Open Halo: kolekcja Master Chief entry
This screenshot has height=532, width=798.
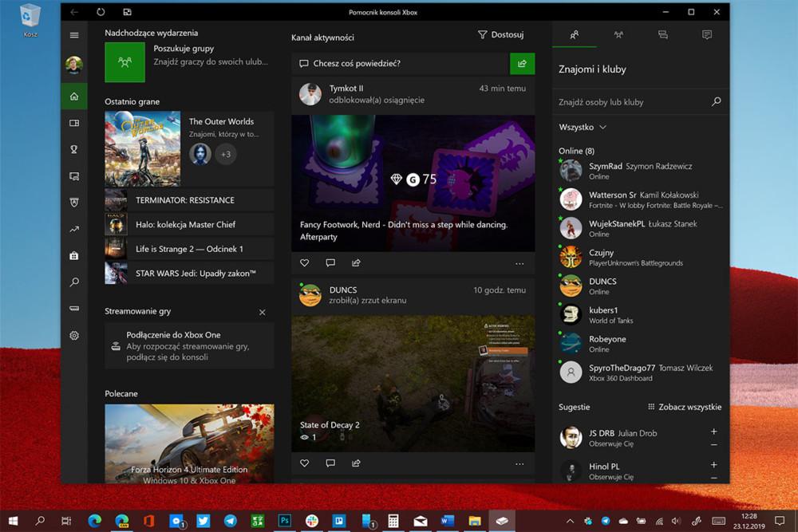pyautogui.click(x=189, y=225)
